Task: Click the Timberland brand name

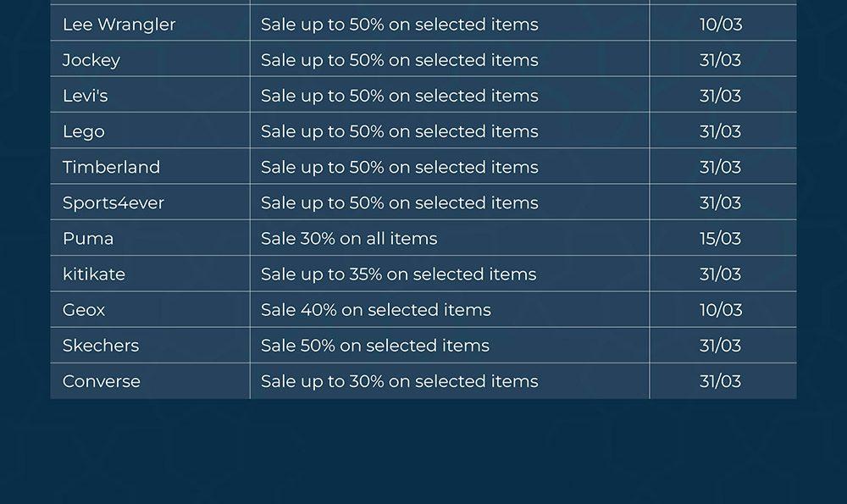Action: pyautogui.click(x=111, y=167)
